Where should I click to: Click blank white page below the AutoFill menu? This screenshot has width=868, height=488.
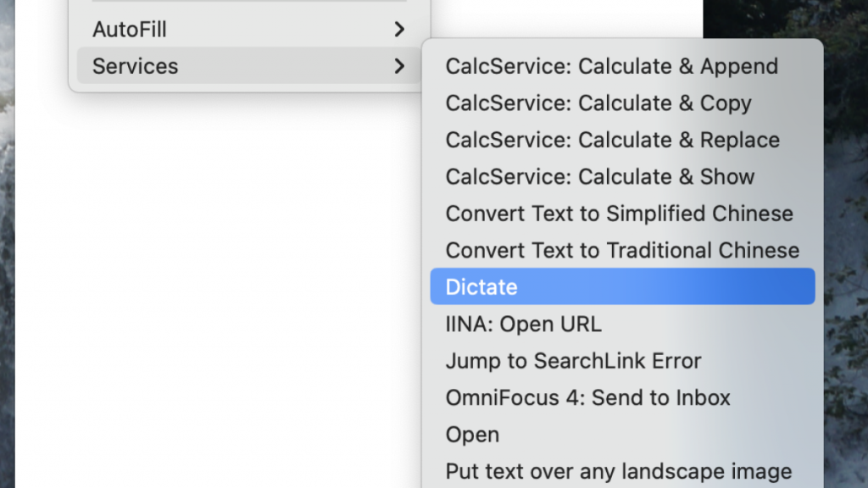click(212, 297)
